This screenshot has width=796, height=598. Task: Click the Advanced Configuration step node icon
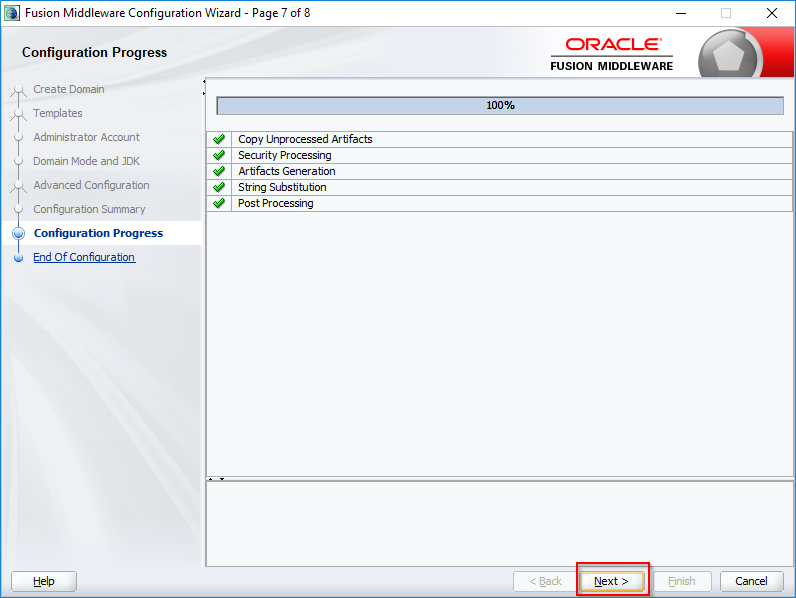pyautogui.click(x=18, y=186)
